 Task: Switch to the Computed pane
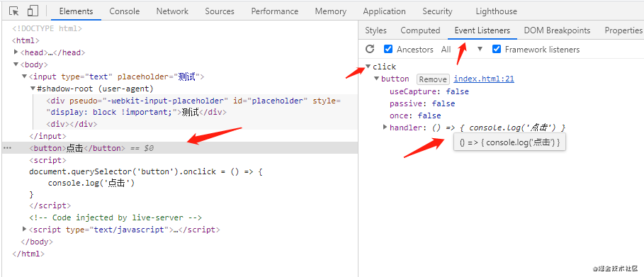tap(420, 30)
